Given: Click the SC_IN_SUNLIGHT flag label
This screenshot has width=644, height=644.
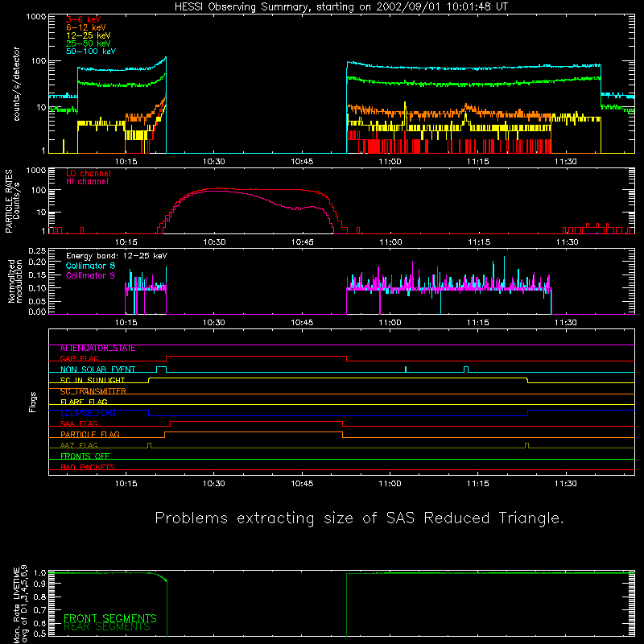Looking at the screenshot, I should [93, 380].
